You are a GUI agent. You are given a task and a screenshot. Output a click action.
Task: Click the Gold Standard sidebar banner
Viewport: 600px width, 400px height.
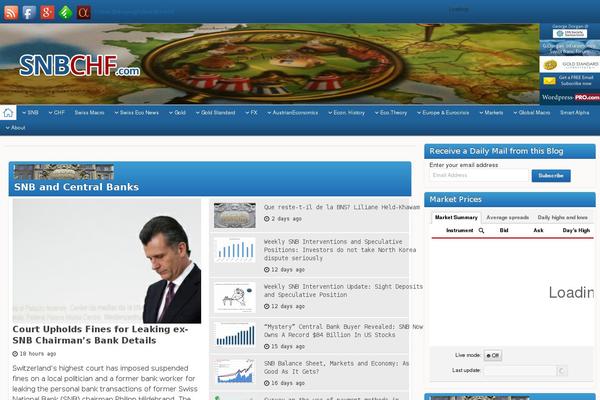tap(570, 64)
